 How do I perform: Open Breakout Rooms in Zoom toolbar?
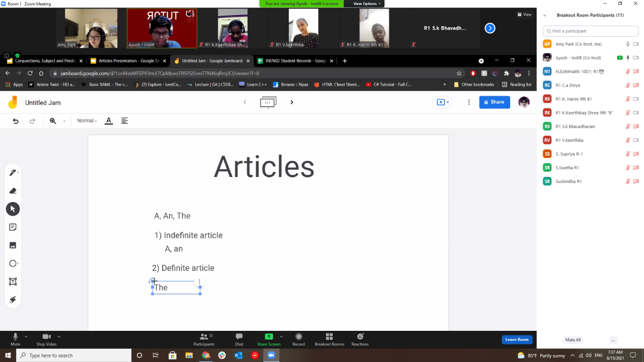coord(330,339)
